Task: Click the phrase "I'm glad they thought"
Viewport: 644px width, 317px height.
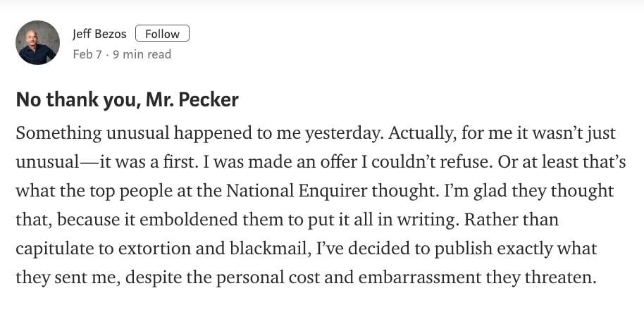Action: click(529, 191)
